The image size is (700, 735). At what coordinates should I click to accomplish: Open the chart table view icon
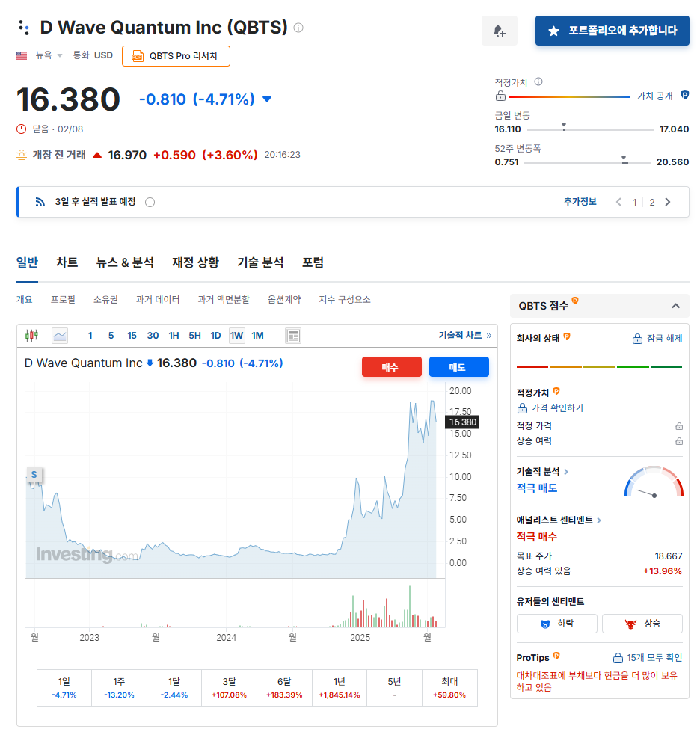293,336
